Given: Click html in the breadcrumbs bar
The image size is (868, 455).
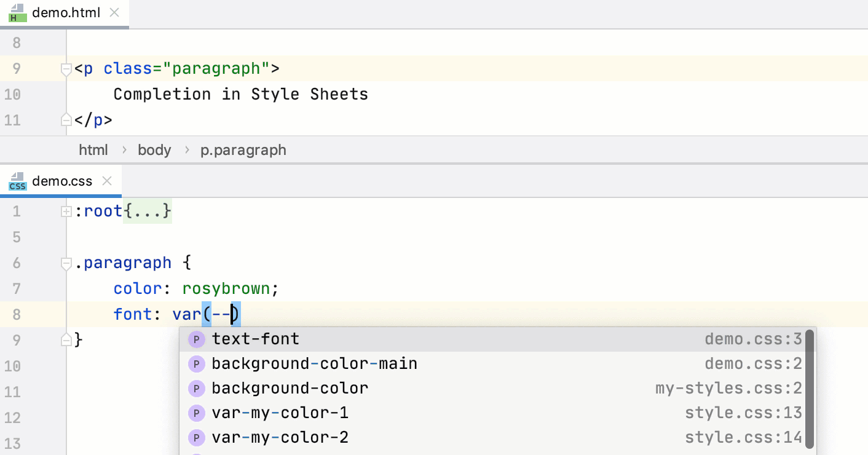Looking at the screenshot, I should pyautogui.click(x=93, y=149).
